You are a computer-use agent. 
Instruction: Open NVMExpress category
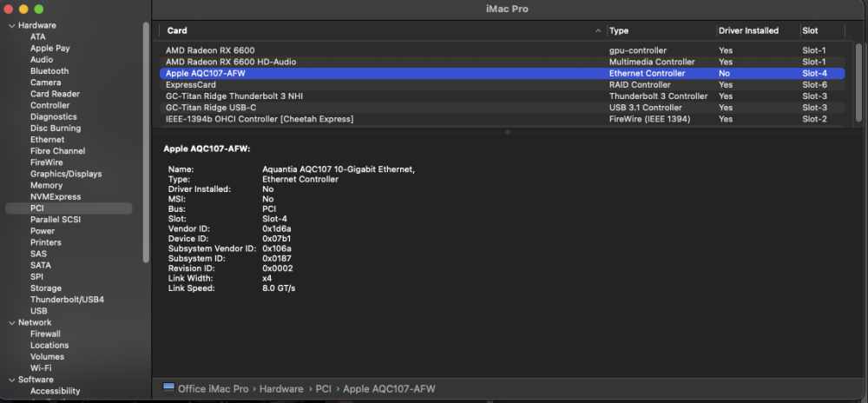pos(56,197)
